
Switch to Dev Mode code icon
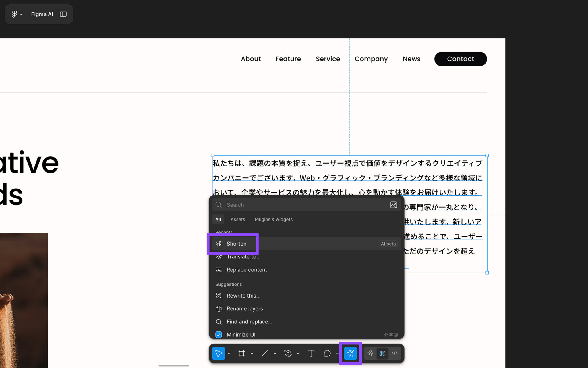[394, 353]
